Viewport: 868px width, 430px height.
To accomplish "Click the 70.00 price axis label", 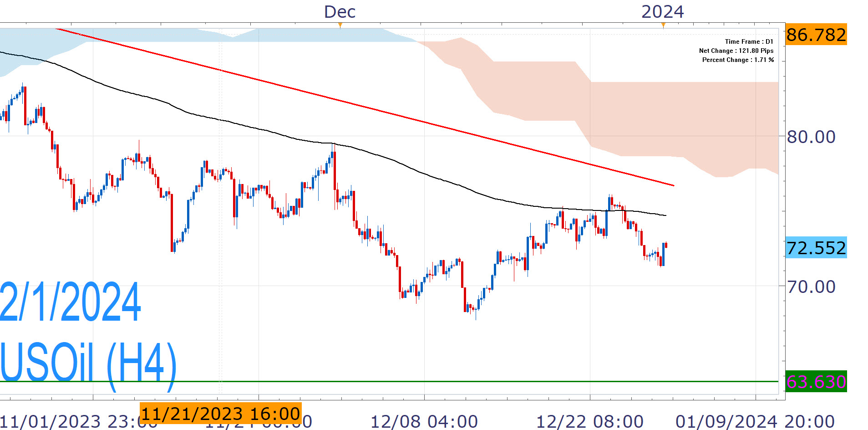I will click(x=812, y=287).
